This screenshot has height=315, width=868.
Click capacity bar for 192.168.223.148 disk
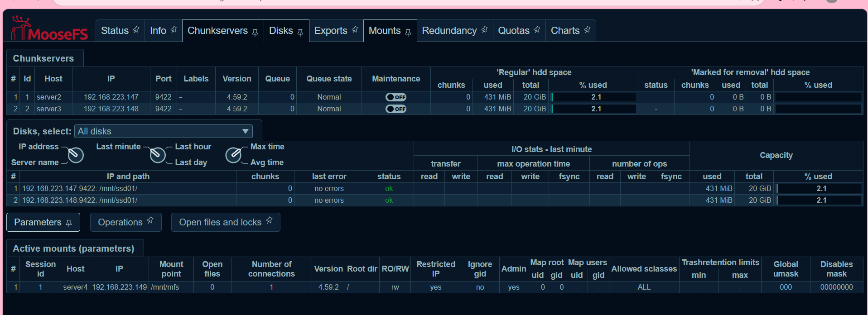coord(819,200)
